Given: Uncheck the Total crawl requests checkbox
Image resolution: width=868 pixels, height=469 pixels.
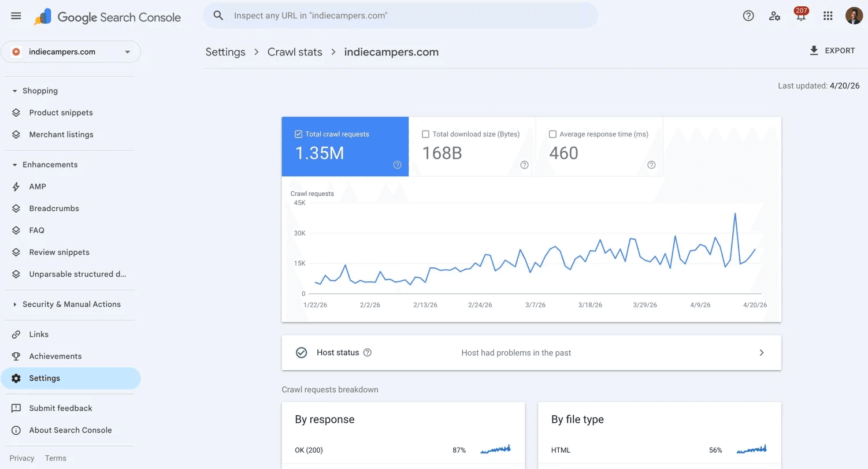Looking at the screenshot, I should [x=298, y=134].
